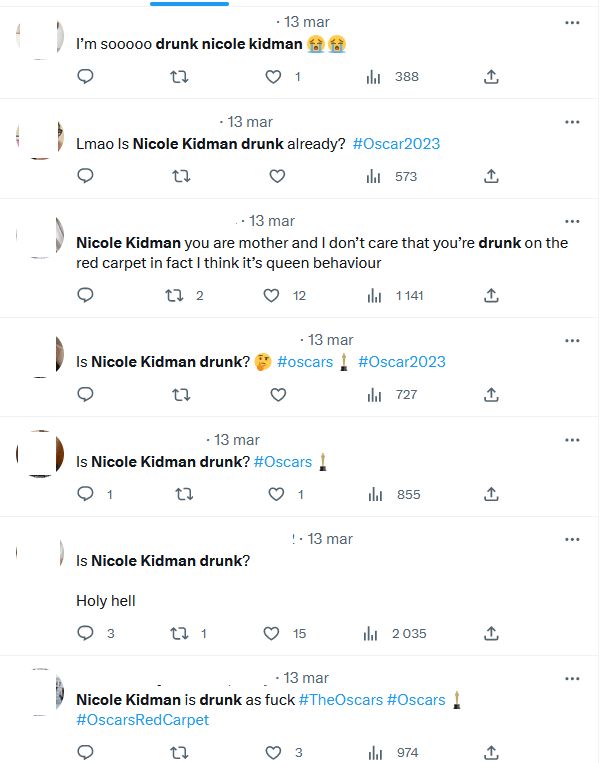Image resolution: width=601 pixels, height=763 pixels.
Task: Open the #oscars hashtag beside the thinking emoji
Action: click(x=305, y=362)
